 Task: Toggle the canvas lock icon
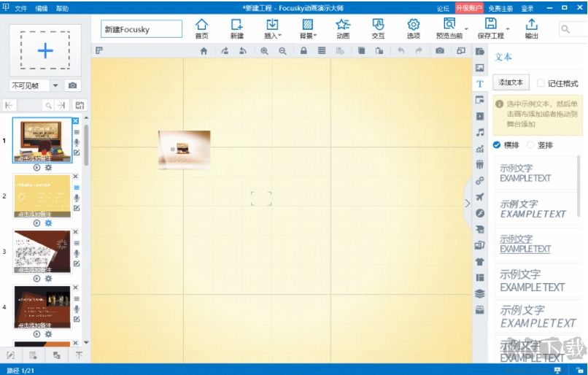[303, 50]
